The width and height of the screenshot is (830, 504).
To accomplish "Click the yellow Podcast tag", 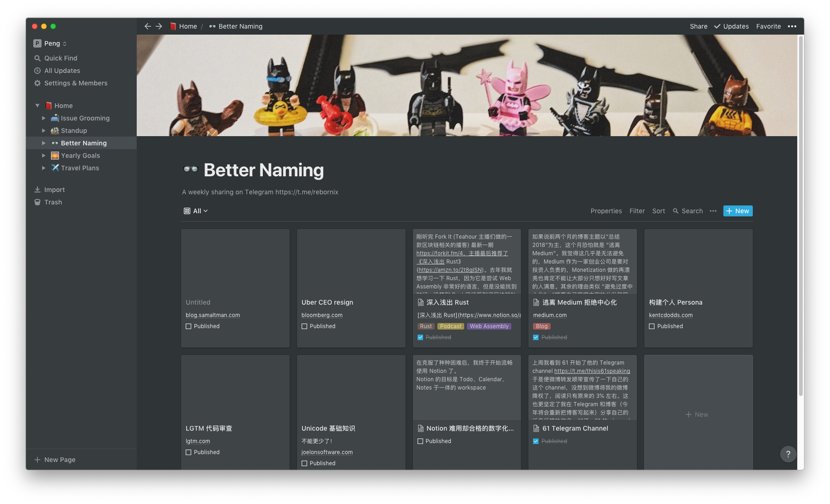I will click(451, 326).
